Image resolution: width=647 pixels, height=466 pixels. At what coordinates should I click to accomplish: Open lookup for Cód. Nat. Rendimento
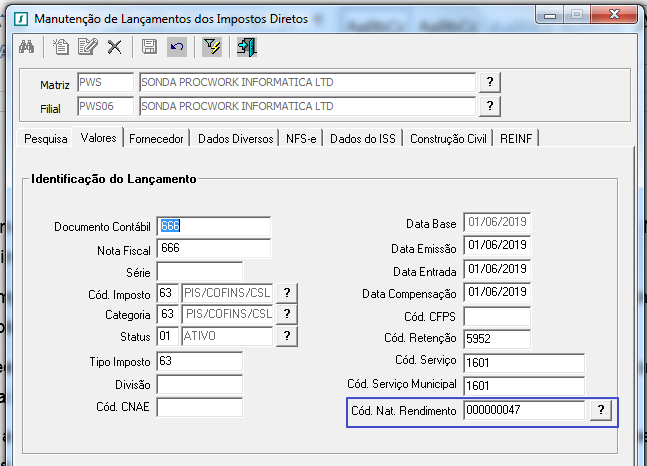pos(601,410)
